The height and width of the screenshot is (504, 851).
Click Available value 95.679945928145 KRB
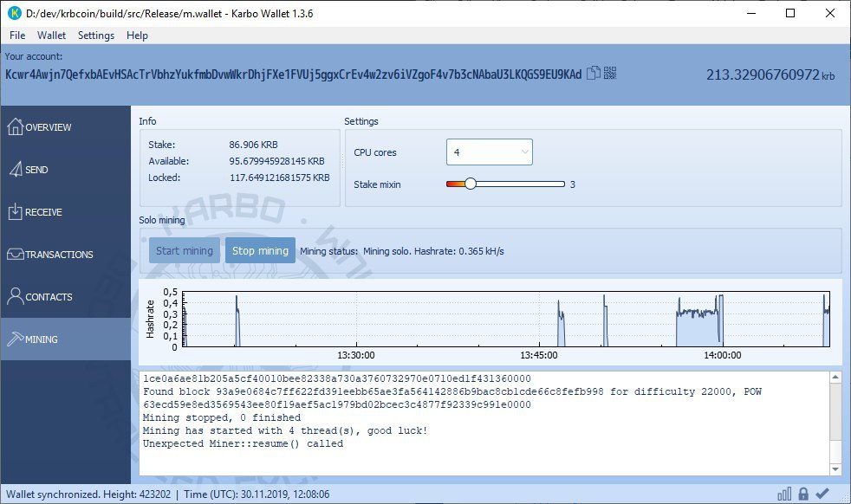pyautogui.click(x=276, y=161)
